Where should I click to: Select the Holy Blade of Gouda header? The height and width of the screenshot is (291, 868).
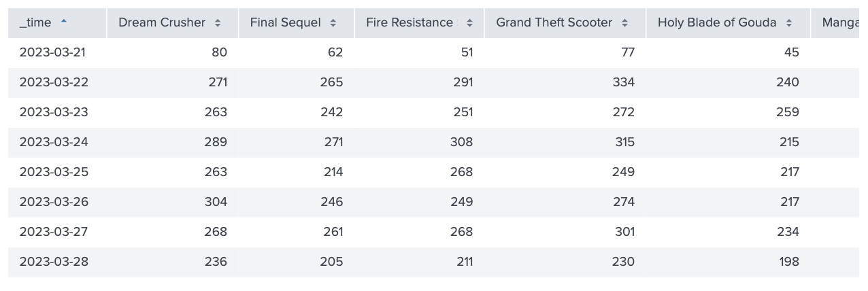(729, 23)
